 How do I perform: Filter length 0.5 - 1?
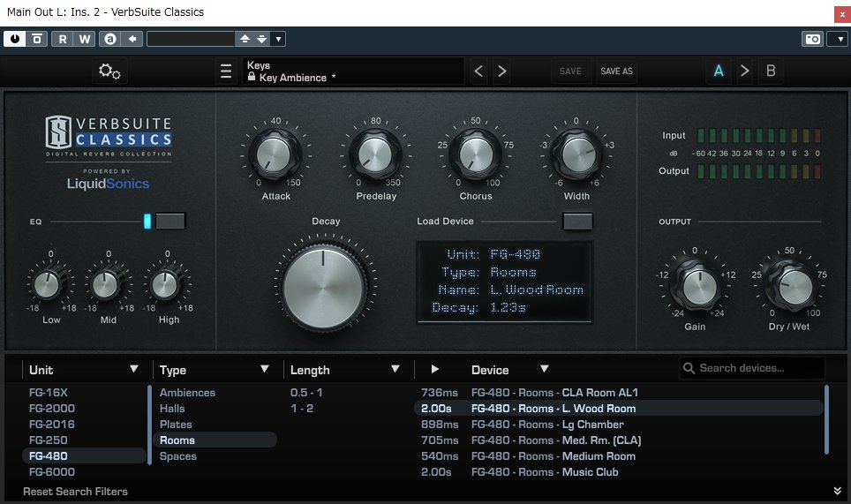pos(306,392)
